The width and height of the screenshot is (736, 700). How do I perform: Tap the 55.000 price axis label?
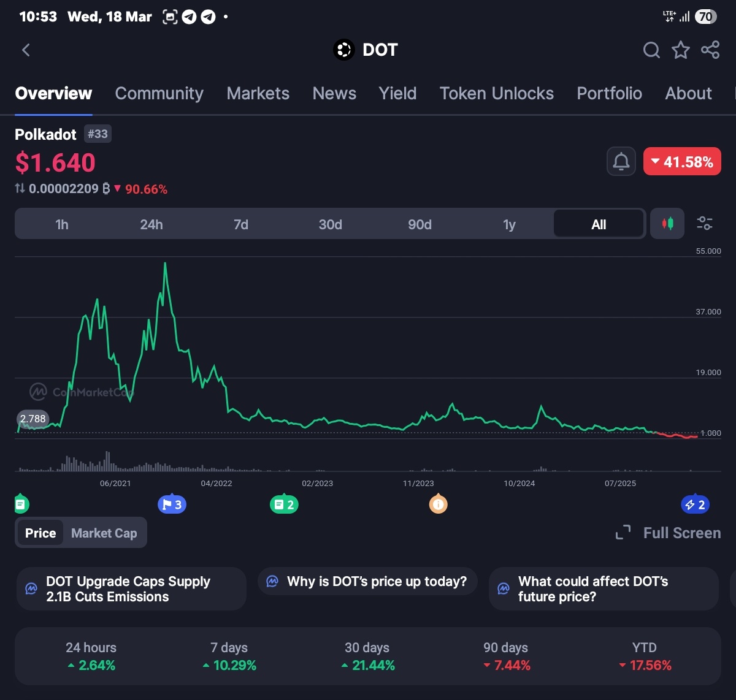click(x=708, y=251)
